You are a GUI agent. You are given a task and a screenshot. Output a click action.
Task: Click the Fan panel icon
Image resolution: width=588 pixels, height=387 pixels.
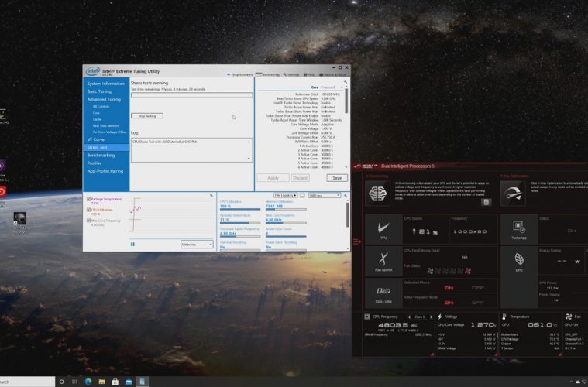coord(569,317)
